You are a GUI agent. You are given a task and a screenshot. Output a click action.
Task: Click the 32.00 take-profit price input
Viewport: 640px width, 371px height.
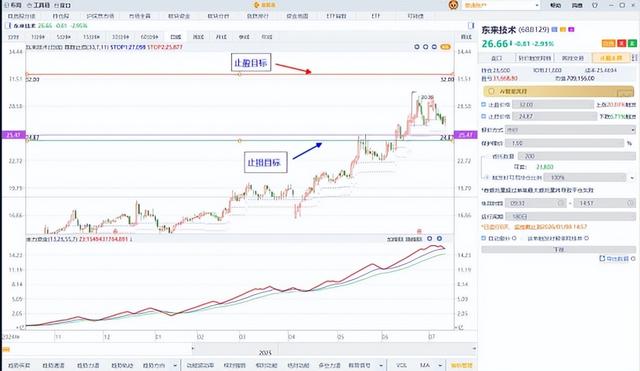click(x=553, y=104)
